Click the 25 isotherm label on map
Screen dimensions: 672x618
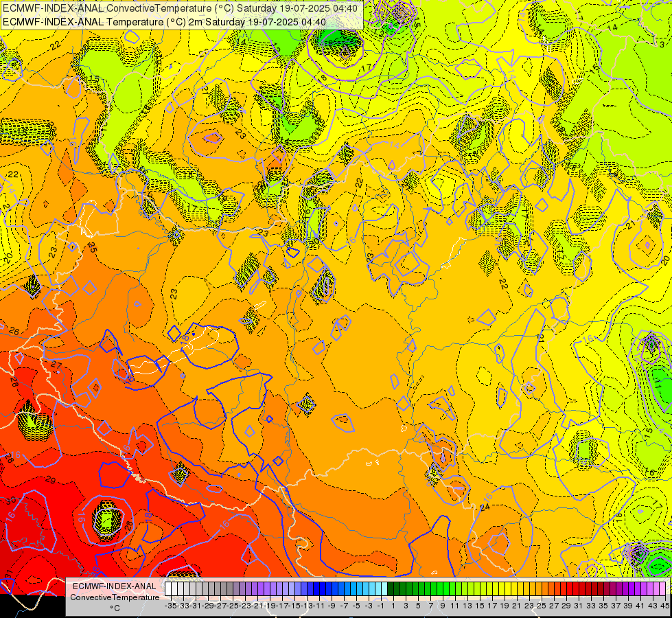(92, 247)
